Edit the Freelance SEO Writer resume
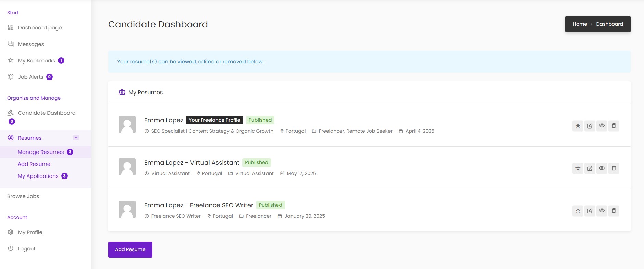Screen dimensions: 644x269 pyautogui.click(x=590, y=211)
